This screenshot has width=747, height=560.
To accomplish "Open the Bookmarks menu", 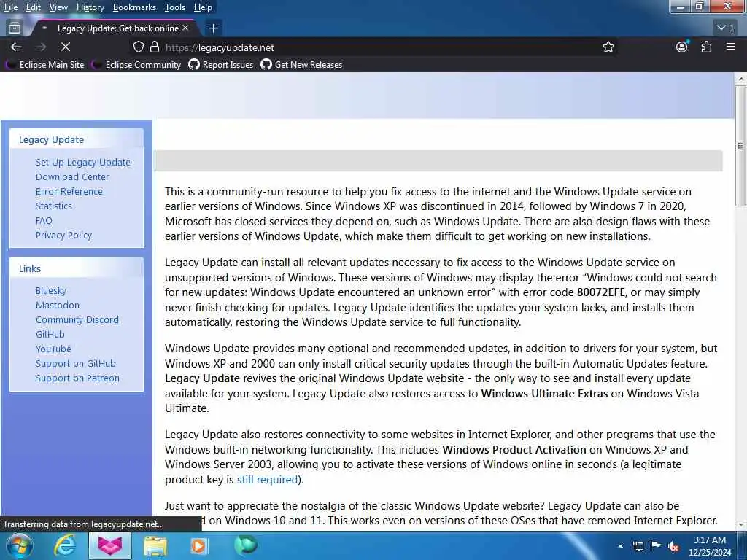I will [x=134, y=7].
